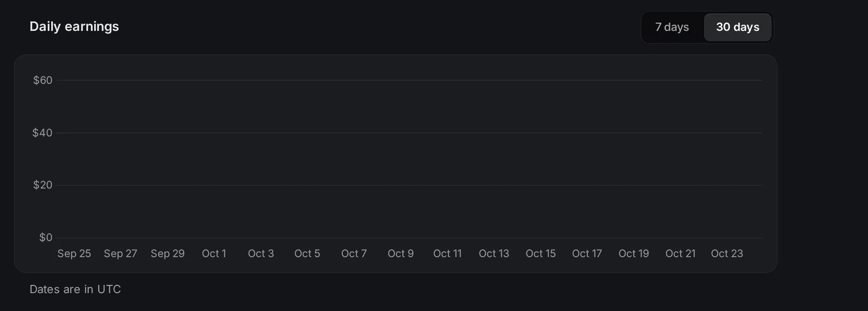Click the $0 y-axis label
This screenshot has height=311, width=868.
tap(46, 238)
